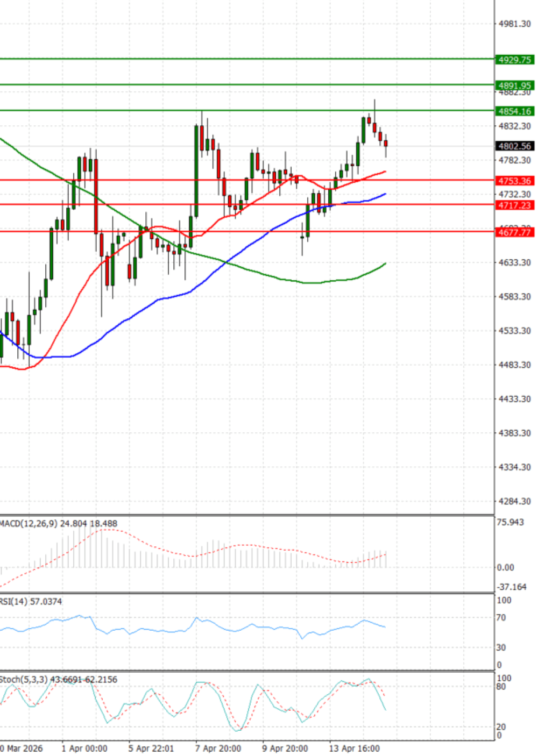Select the current price label 4802.56
This screenshot has width=538, height=756.
pos(514,146)
